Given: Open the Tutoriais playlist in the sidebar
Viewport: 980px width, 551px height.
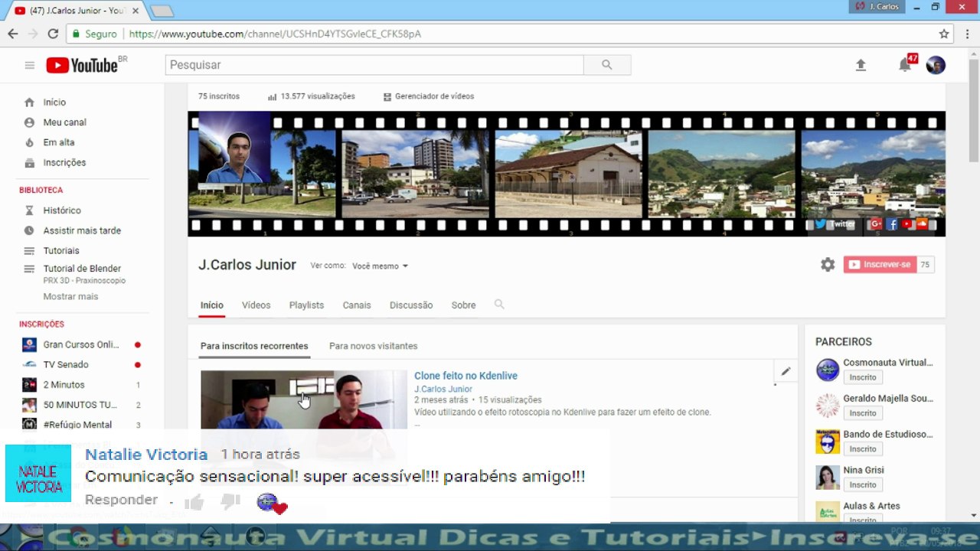Looking at the screenshot, I should coord(61,251).
